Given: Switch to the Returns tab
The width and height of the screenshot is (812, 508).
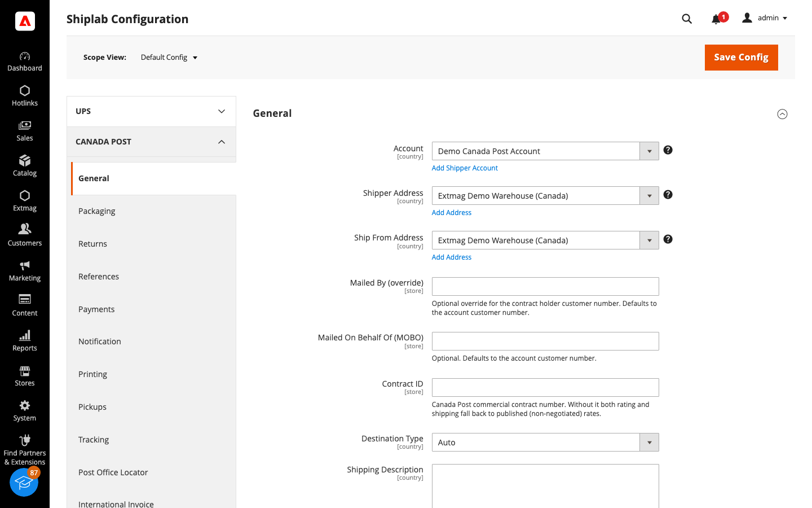Looking at the screenshot, I should click(153, 244).
